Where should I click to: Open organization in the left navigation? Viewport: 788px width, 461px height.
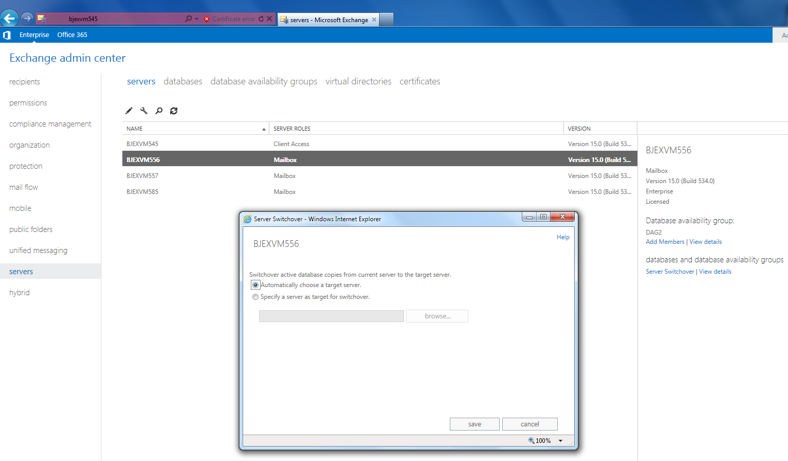click(x=30, y=145)
